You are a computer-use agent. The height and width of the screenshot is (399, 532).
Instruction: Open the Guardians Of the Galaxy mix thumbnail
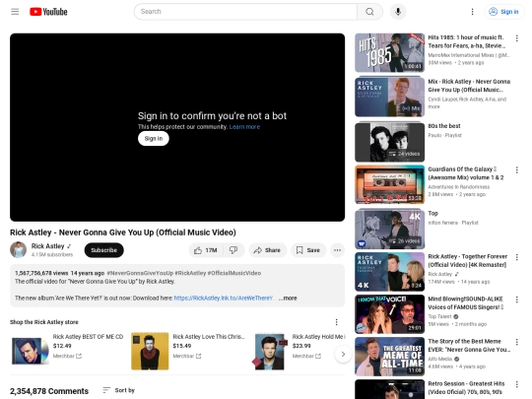pos(389,184)
